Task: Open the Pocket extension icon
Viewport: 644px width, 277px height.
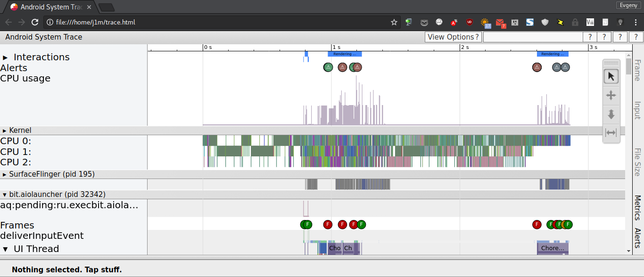Action: (x=424, y=22)
